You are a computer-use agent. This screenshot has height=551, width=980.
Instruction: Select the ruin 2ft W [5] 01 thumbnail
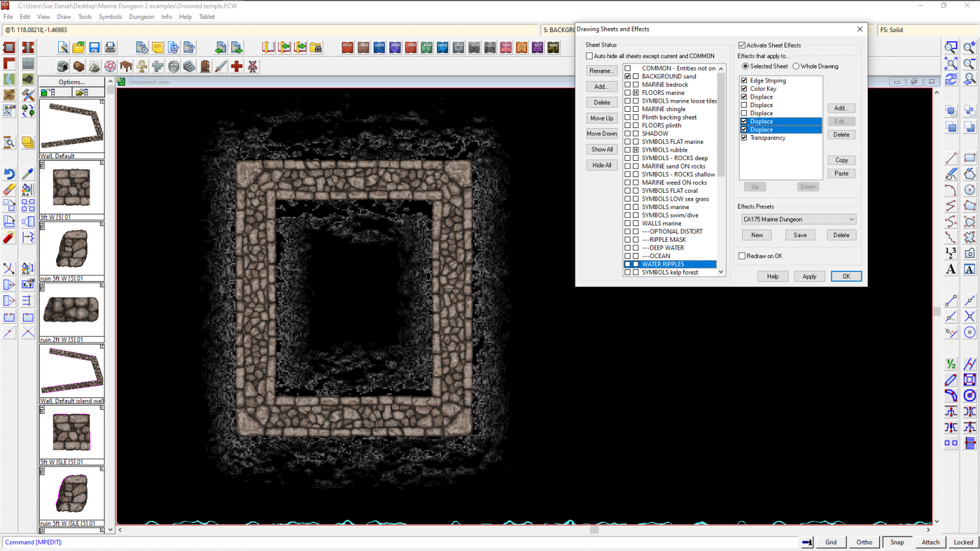[x=72, y=312]
